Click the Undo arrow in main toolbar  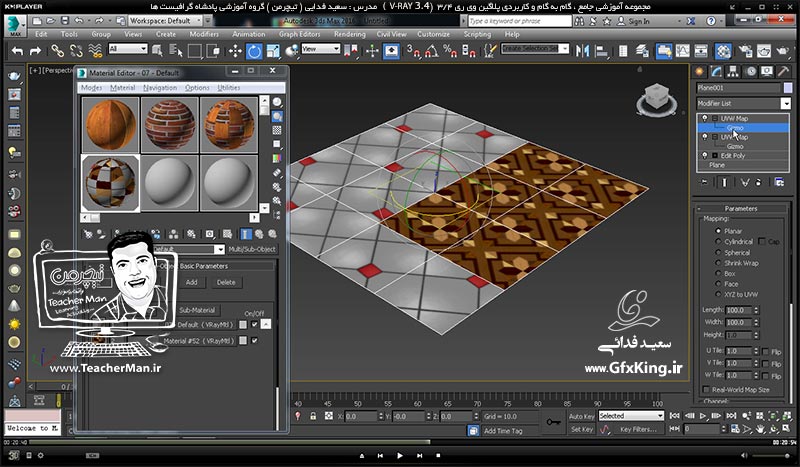[x=17, y=51]
